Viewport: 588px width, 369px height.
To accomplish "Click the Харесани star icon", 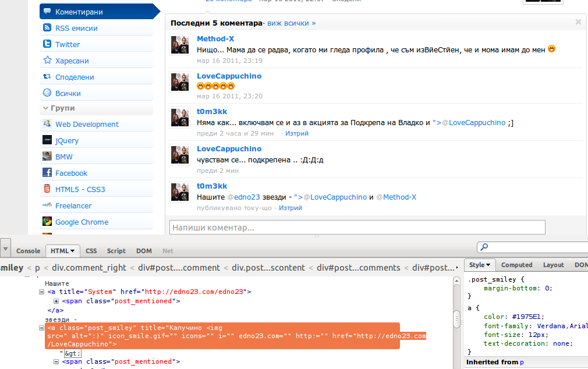I will pyautogui.click(x=47, y=60).
